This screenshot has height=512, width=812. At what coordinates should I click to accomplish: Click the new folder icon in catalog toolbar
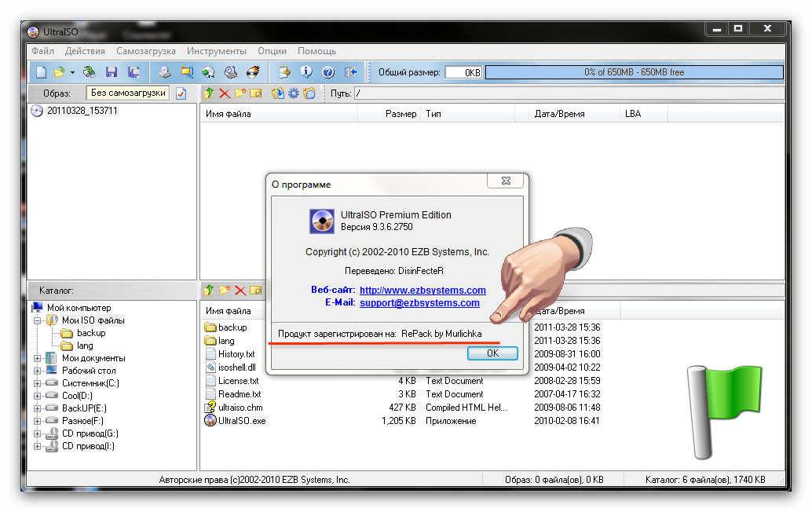click(225, 291)
